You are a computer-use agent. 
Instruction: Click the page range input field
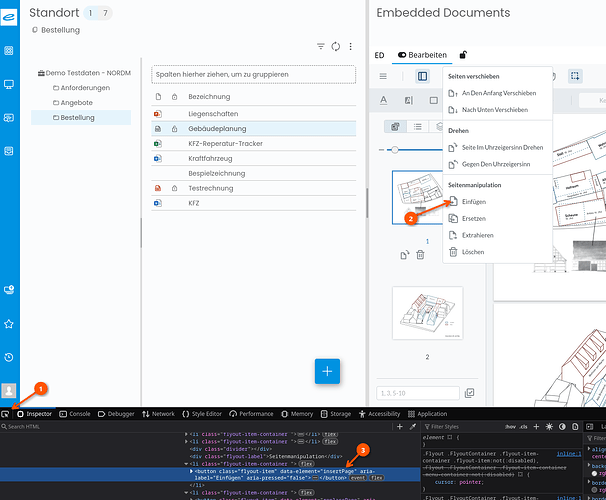pyautogui.click(x=418, y=393)
